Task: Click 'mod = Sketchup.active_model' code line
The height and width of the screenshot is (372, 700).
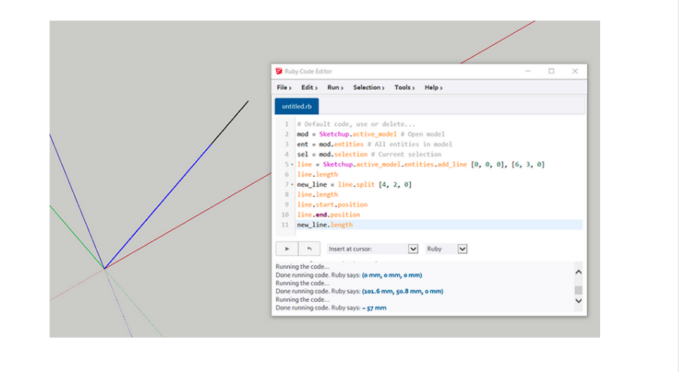Action: point(371,134)
